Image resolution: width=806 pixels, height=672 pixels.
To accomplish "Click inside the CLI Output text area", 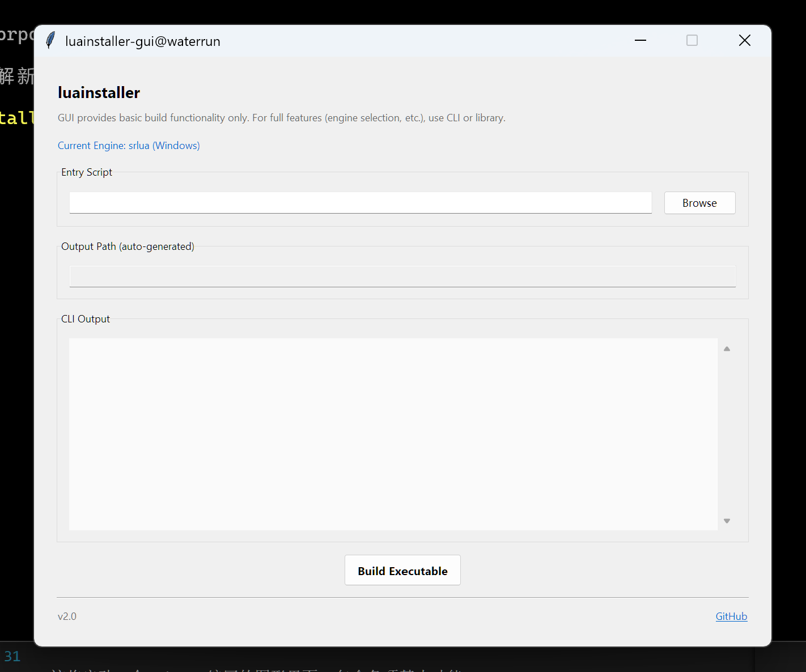I will coord(393,434).
